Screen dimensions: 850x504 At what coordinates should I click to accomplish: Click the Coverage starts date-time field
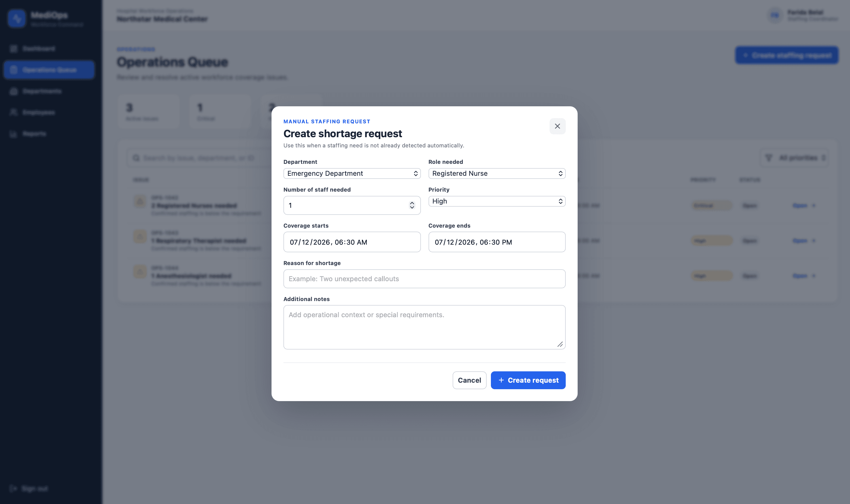pos(352,242)
